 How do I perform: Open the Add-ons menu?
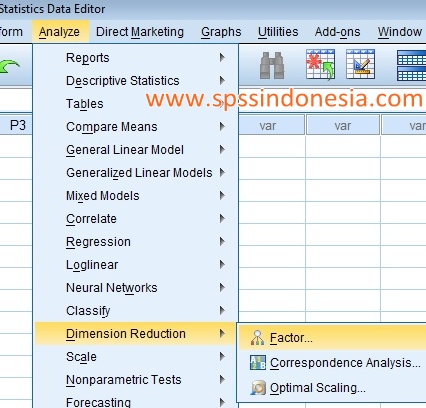(337, 32)
